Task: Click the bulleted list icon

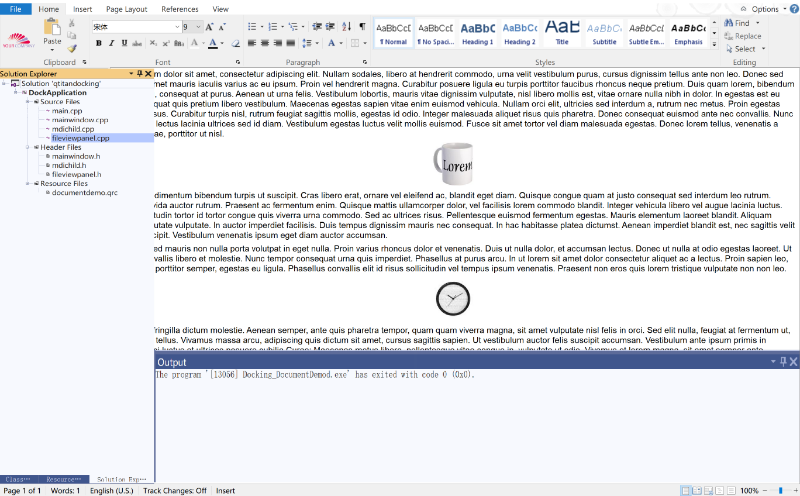Action: [x=251, y=27]
